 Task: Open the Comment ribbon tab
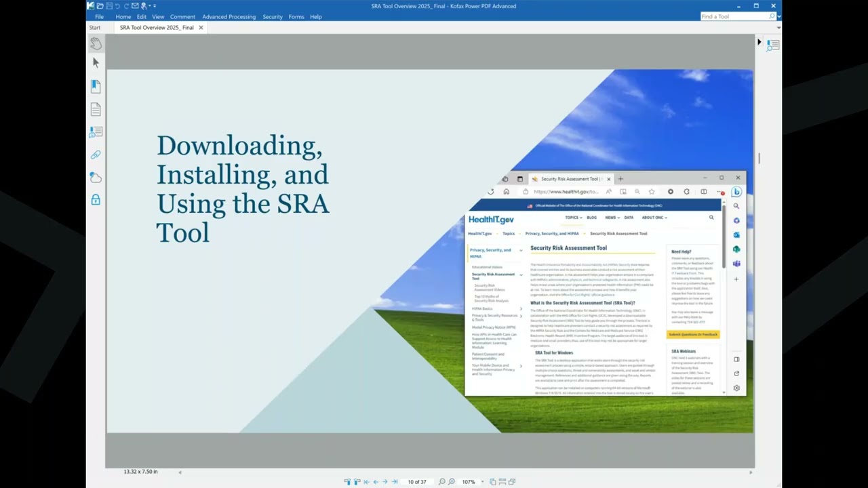182,16
